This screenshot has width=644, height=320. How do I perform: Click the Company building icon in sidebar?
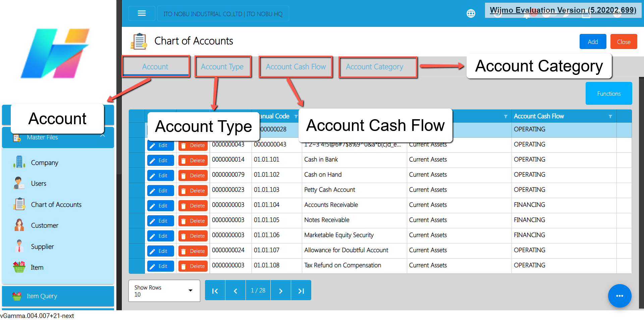point(19,162)
